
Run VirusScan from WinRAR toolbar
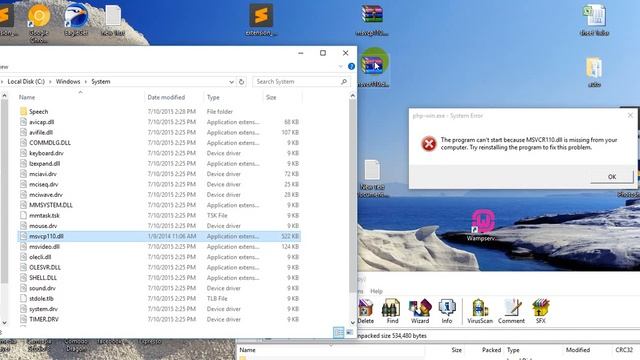[x=480, y=311]
